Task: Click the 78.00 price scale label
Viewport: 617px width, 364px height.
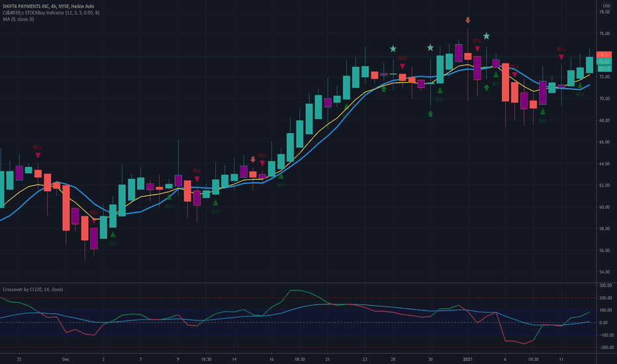Action: pyautogui.click(x=604, y=12)
